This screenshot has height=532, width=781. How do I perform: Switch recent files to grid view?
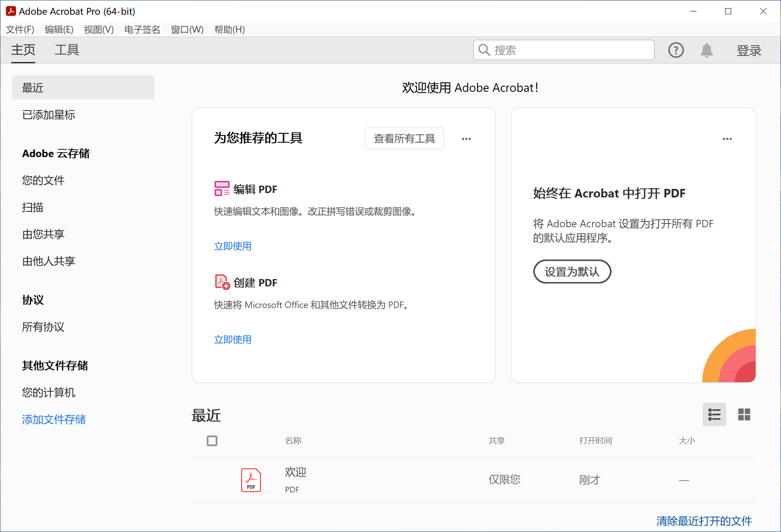pyautogui.click(x=744, y=415)
